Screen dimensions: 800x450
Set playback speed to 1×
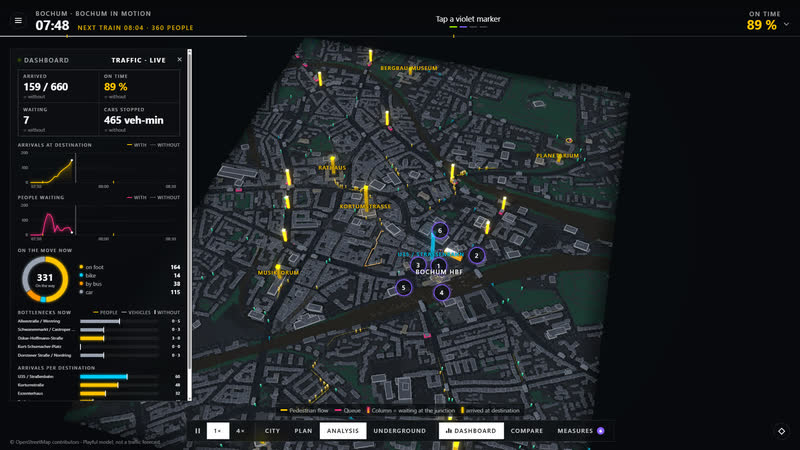(218, 431)
